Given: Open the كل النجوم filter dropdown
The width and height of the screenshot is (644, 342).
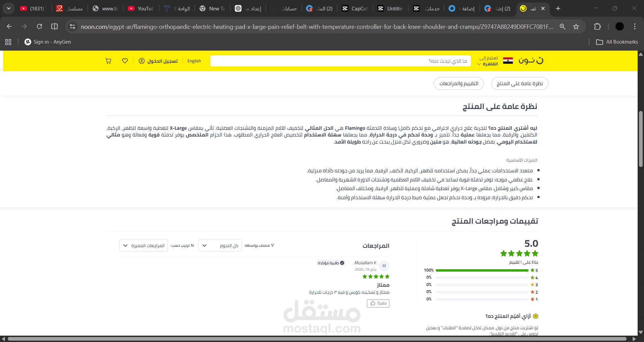Looking at the screenshot, I should tap(220, 245).
